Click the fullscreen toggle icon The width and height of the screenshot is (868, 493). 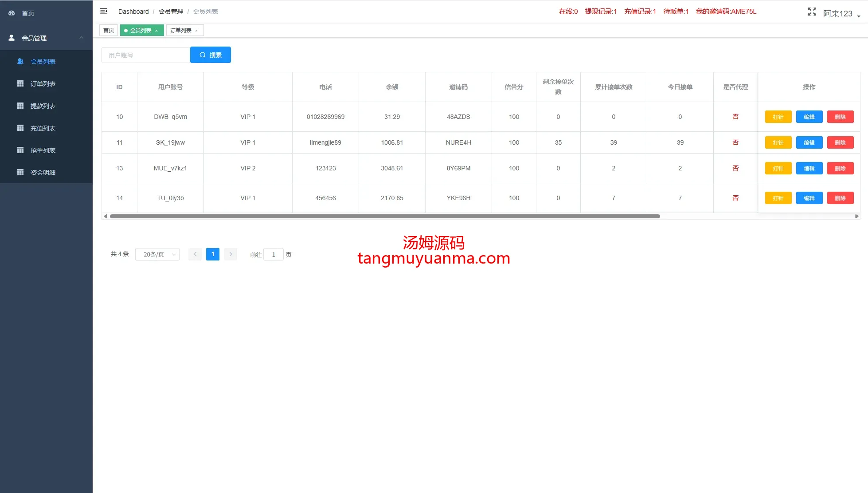tap(812, 12)
